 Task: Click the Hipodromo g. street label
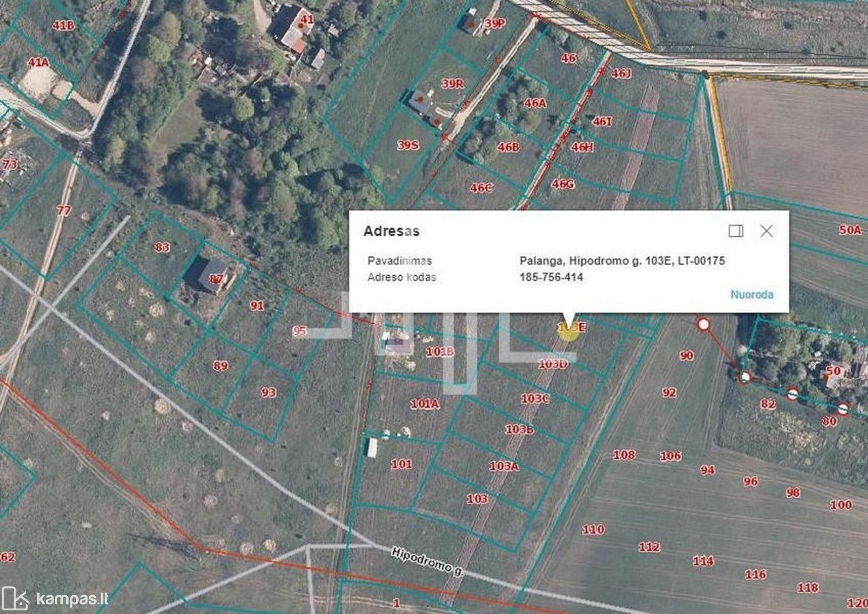(x=427, y=561)
